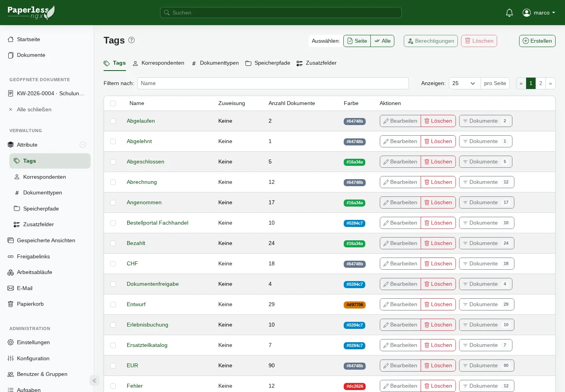Viewport: 565px width, 392px height.
Task: Open the items-per-page dropdown showing 25
Action: tap(465, 83)
